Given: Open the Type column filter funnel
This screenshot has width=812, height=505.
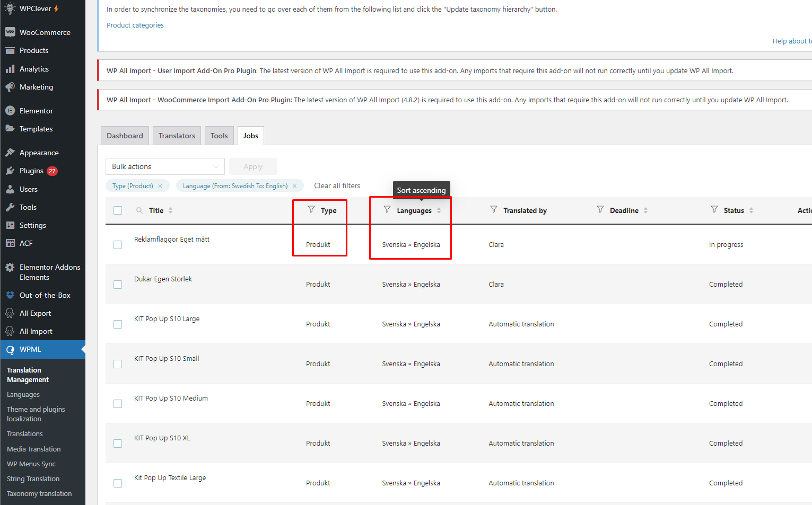Looking at the screenshot, I should (x=311, y=209).
